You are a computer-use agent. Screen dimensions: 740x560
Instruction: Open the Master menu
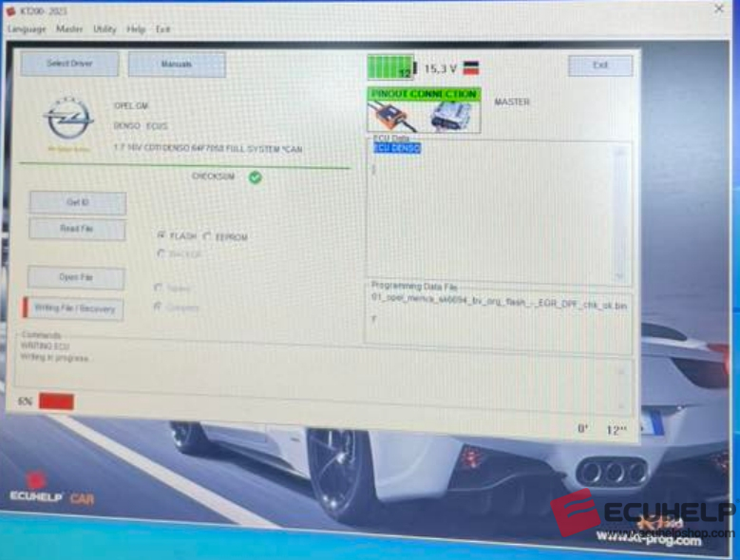click(69, 29)
